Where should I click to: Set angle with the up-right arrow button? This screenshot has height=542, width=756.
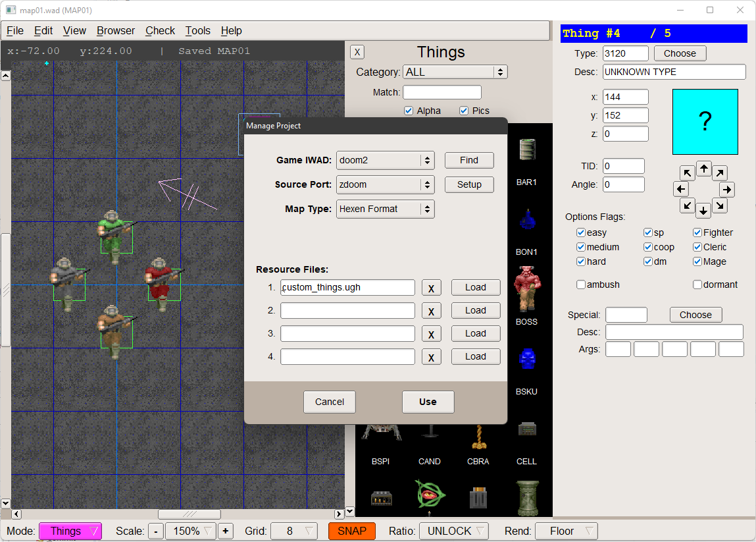point(720,173)
